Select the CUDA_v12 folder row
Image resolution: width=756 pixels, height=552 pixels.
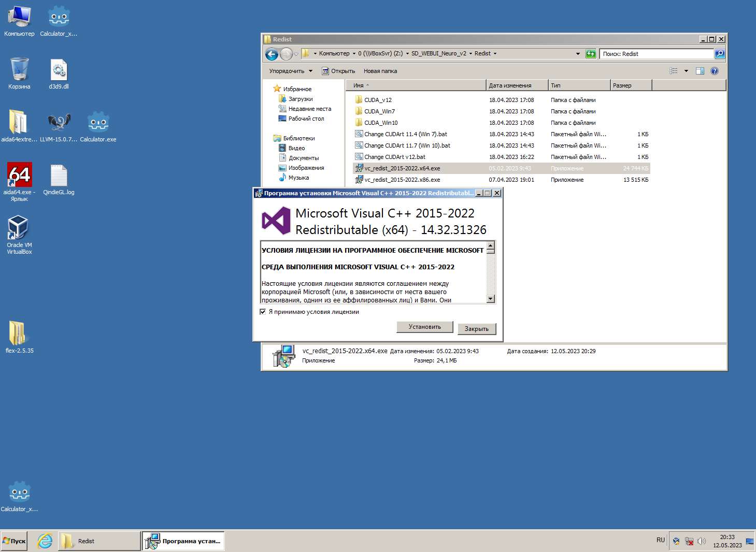[502, 100]
